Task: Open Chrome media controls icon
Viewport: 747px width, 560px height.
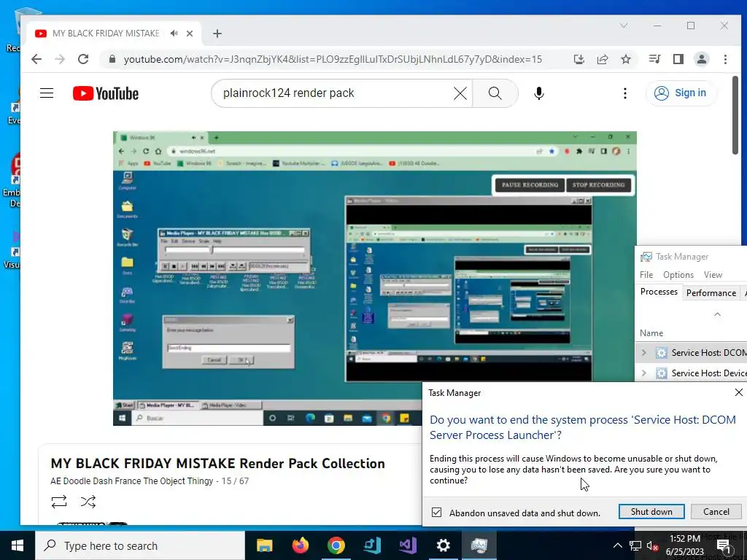Action: tap(654, 59)
